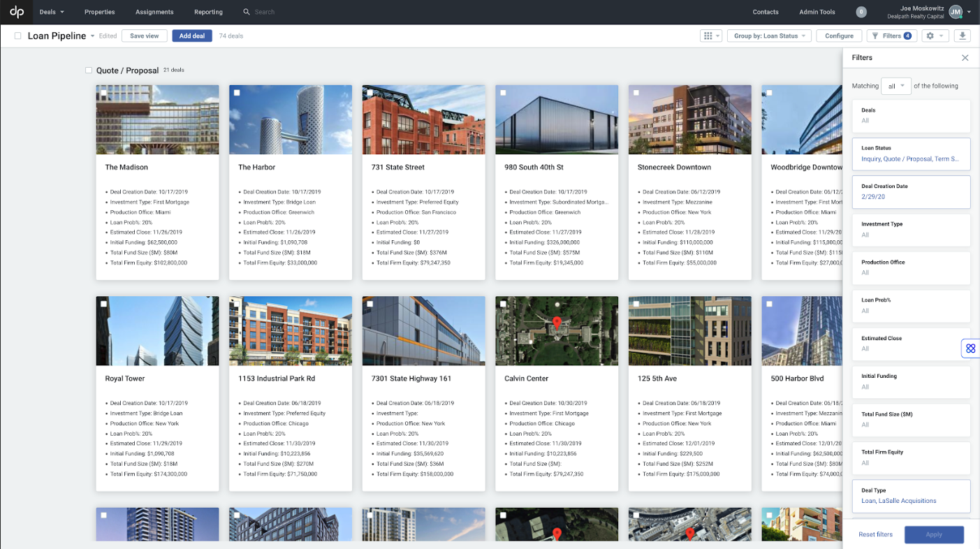Open the grid view layout icon
Screen dimensions: 980x549
[709, 36]
